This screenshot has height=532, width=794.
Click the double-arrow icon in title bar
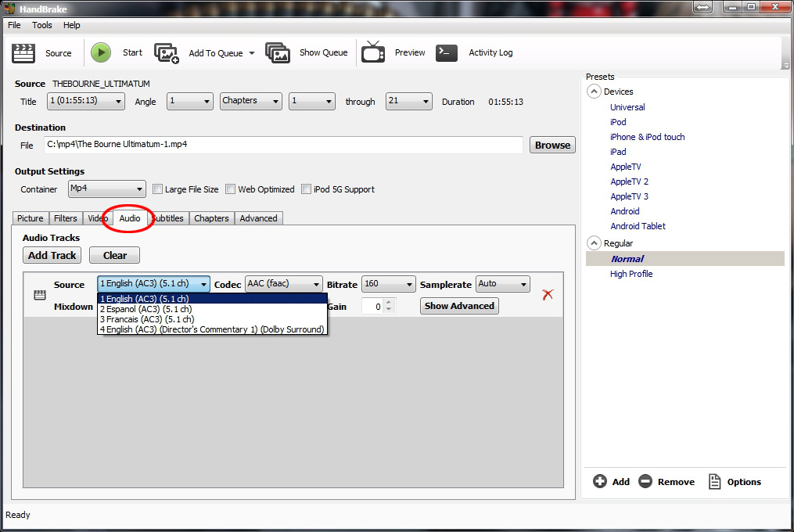pyautogui.click(x=702, y=7)
